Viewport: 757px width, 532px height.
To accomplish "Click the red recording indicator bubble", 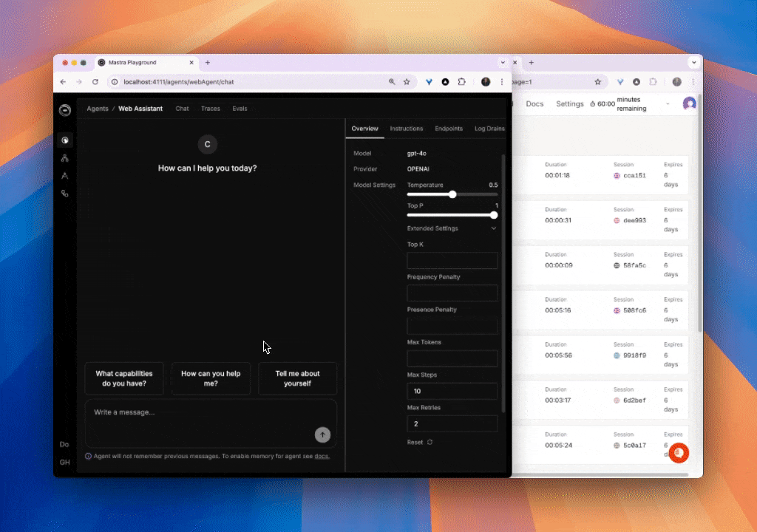I will click(679, 453).
